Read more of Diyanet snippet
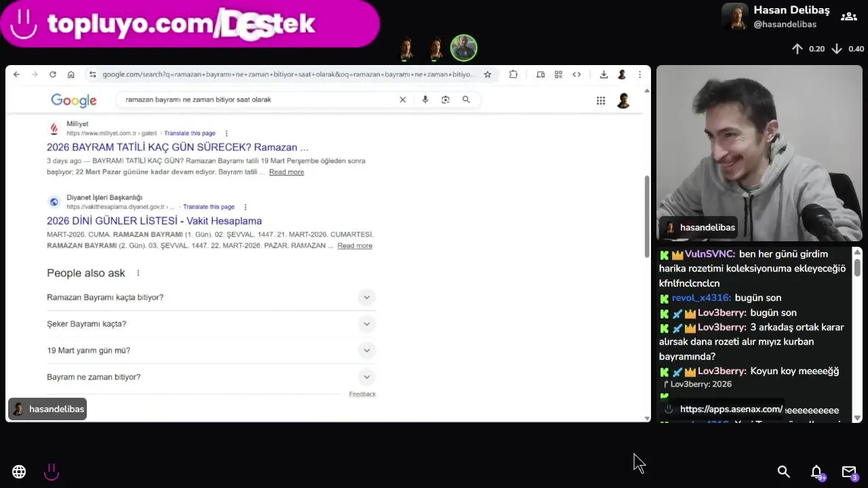 (x=355, y=246)
